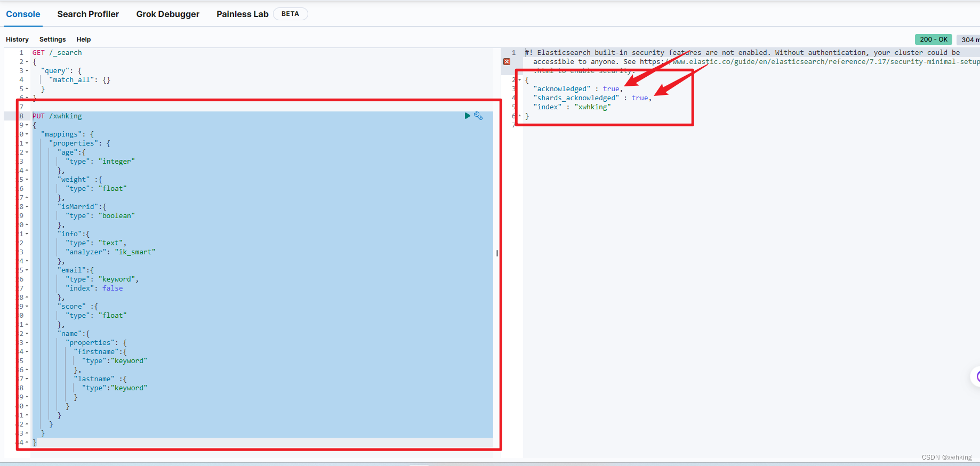Run the PUT /xwhking request with the play icon
Screen dimensions: 980x466
point(468,116)
